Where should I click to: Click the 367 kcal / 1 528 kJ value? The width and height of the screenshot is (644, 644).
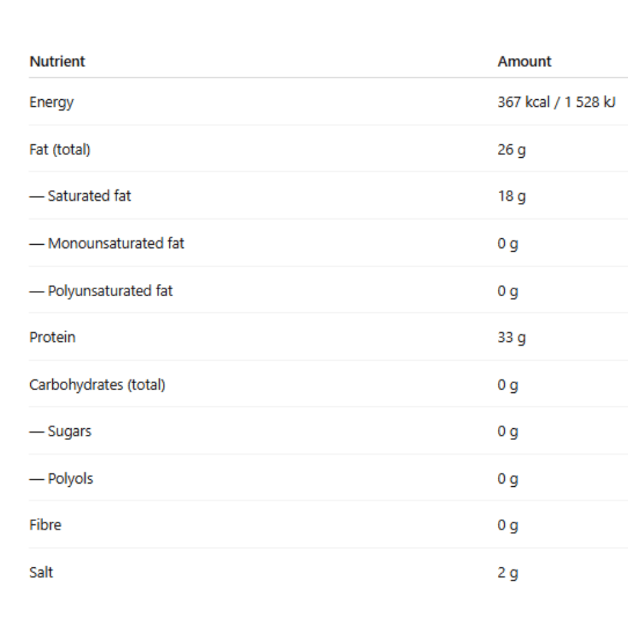(556, 102)
